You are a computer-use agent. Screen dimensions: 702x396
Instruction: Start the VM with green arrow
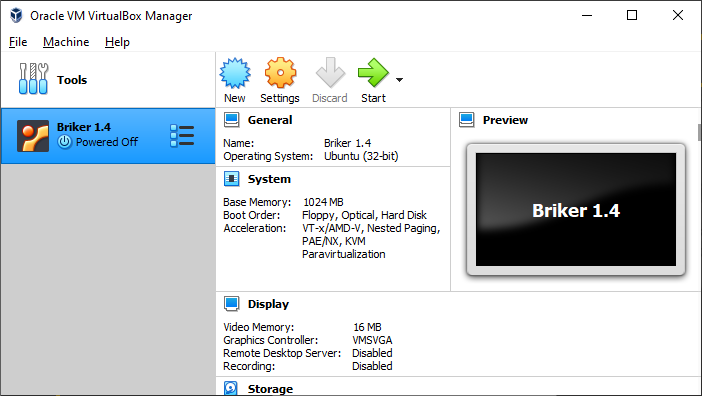coord(373,72)
